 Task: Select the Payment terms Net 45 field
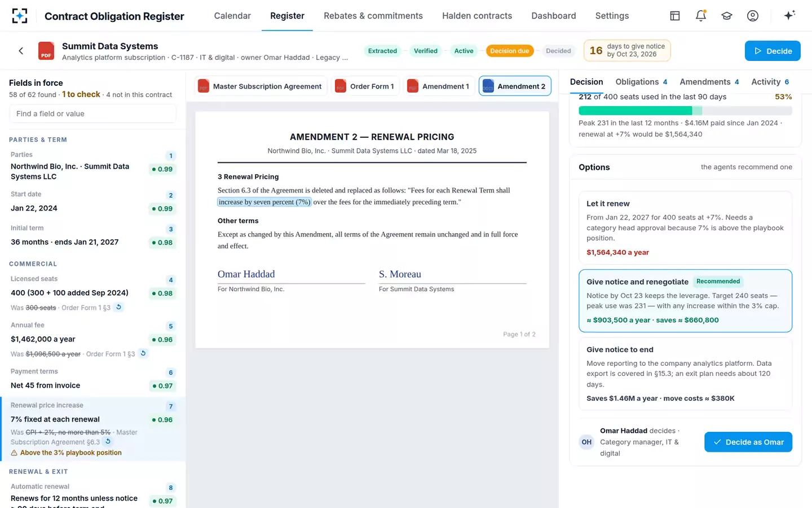(93, 379)
